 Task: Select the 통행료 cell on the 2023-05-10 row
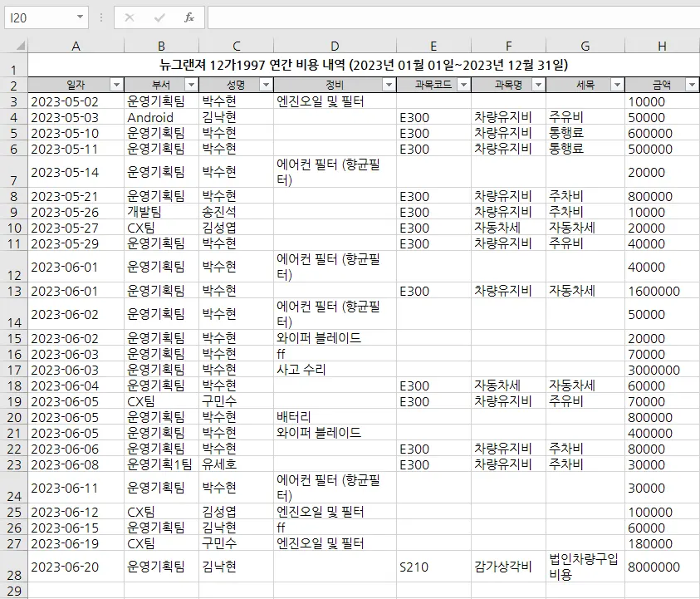pos(585,133)
